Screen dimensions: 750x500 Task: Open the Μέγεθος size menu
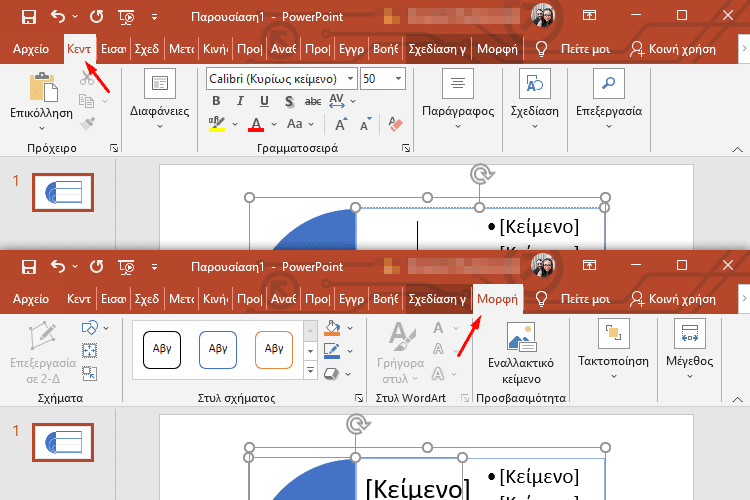(690, 350)
